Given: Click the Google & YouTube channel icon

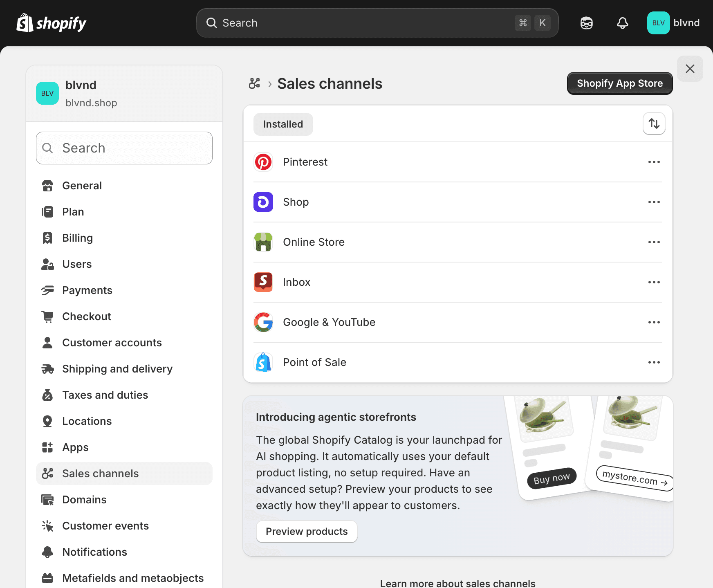Looking at the screenshot, I should tap(263, 322).
